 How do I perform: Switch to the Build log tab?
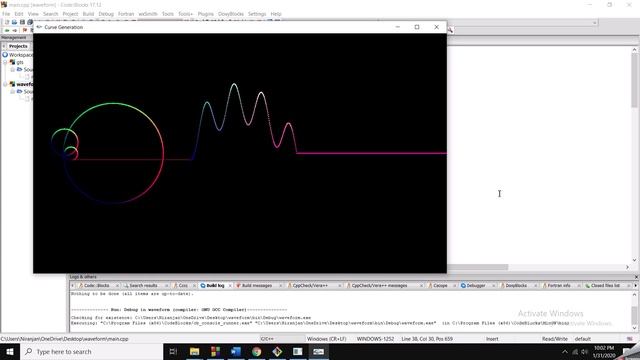[x=215, y=286]
